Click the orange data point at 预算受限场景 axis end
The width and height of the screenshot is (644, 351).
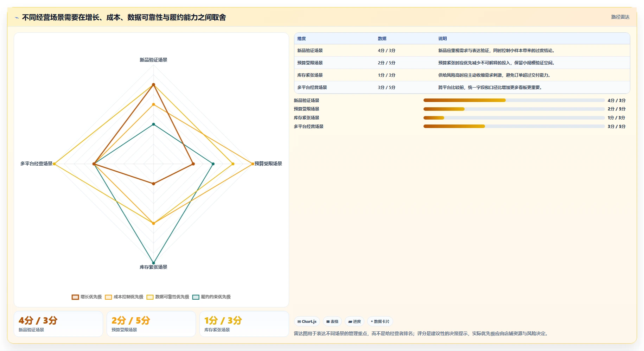(253, 164)
